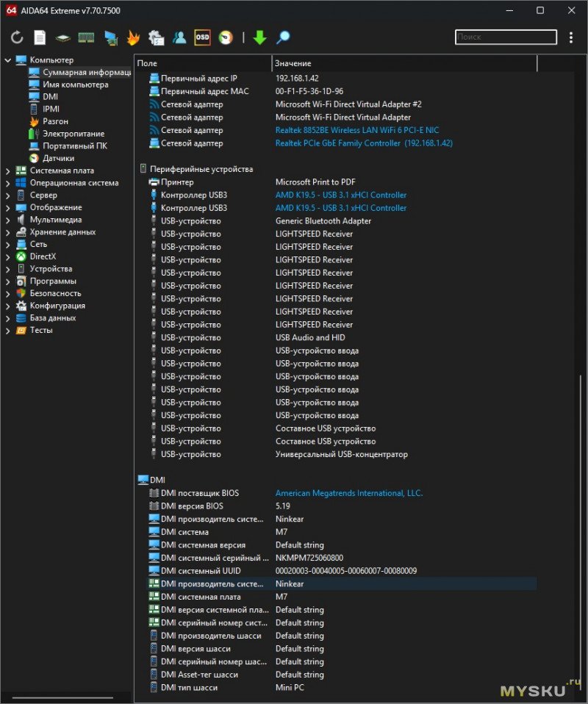Select the Microsoft Wi-Fi Direct Virtual Adapter #2 row
The width and height of the screenshot is (588, 704).
[x=343, y=104]
